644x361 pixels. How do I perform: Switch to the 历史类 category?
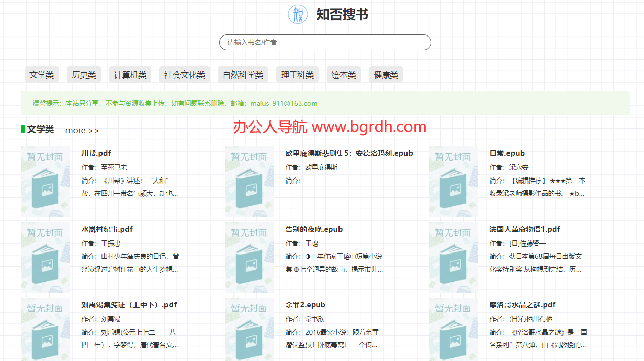click(x=83, y=75)
